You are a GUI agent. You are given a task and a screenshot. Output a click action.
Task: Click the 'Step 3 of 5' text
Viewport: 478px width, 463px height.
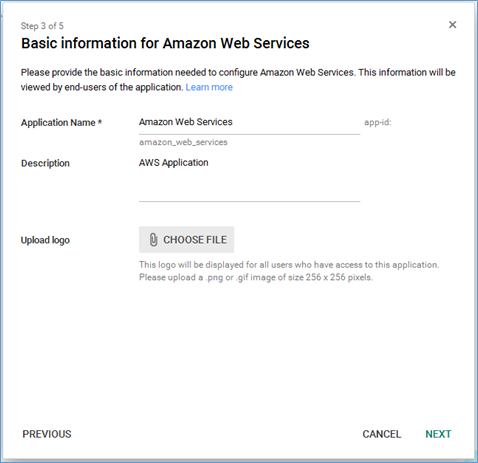42,26
